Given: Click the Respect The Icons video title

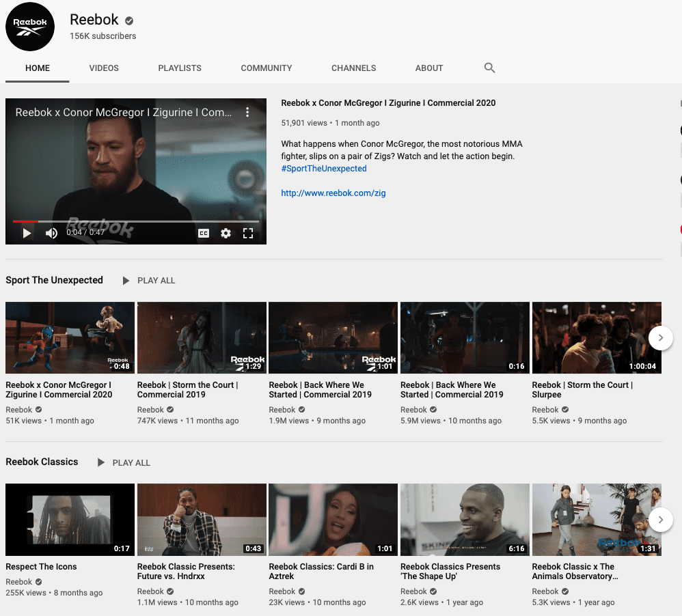Looking at the screenshot, I should (x=41, y=567).
